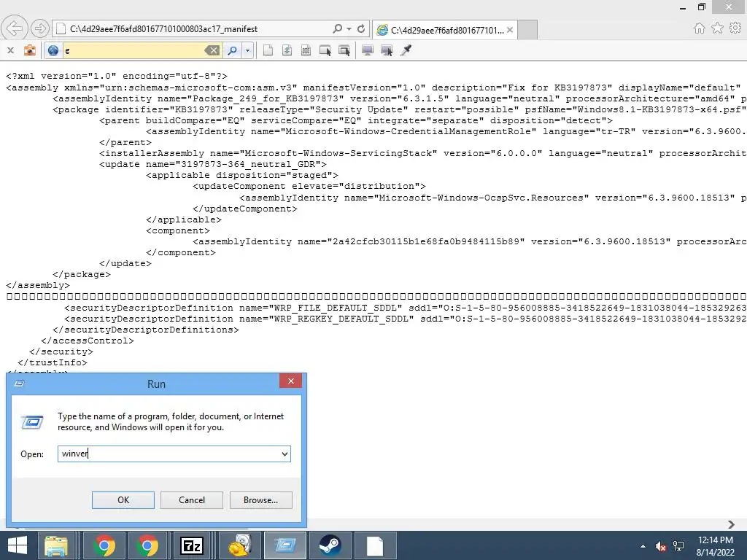
Task: Click the page region capture icon
Action: [x=306, y=50]
